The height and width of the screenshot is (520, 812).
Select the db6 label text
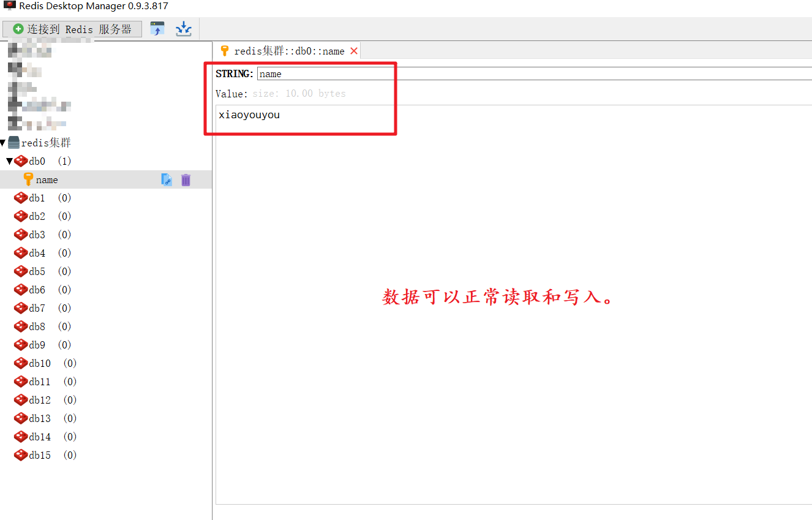pos(37,290)
